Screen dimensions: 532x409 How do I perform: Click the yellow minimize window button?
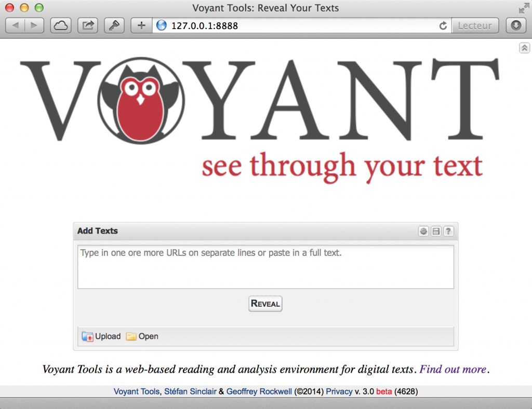tap(24, 7)
